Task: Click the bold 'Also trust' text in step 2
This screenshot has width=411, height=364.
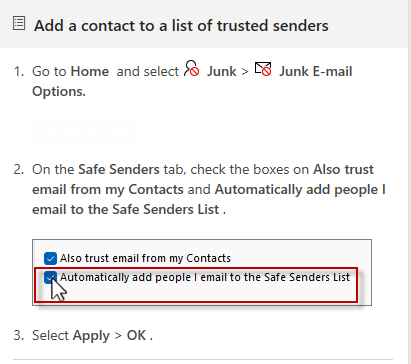Action: [343, 170]
